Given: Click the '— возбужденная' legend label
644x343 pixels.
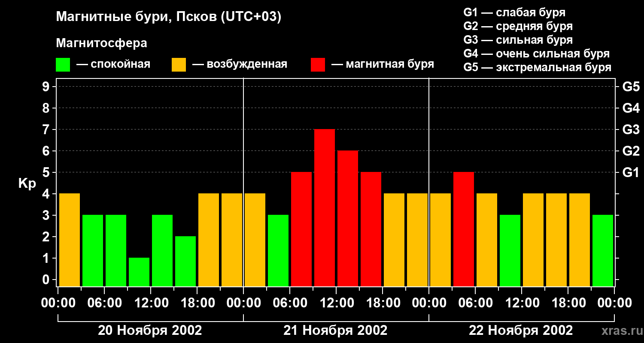Looking at the screenshot, I should 240,64.
